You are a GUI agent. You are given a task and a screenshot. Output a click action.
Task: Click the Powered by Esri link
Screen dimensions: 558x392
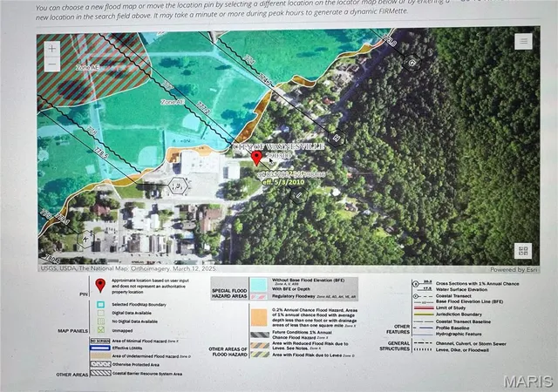pos(514,270)
